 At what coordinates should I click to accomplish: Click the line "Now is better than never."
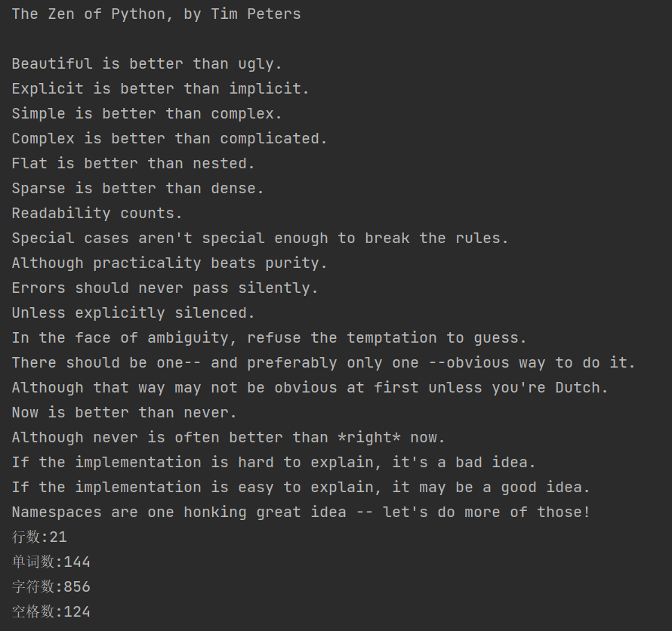point(124,412)
